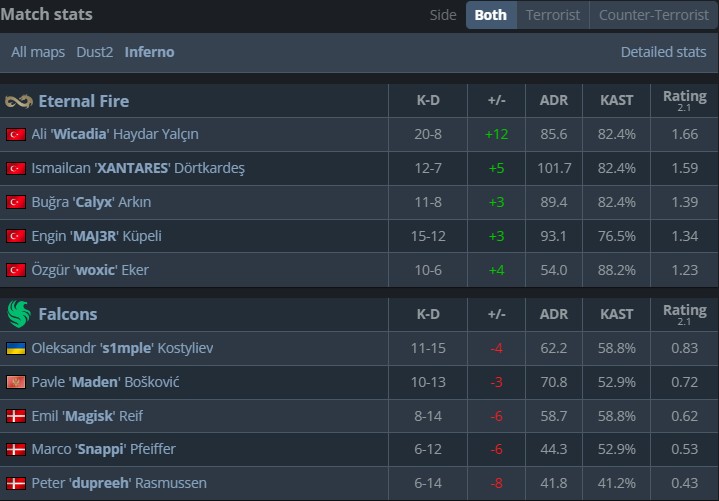Screen dimensions: 719x501
Task: Select the Both side toggle
Action: (490, 15)
